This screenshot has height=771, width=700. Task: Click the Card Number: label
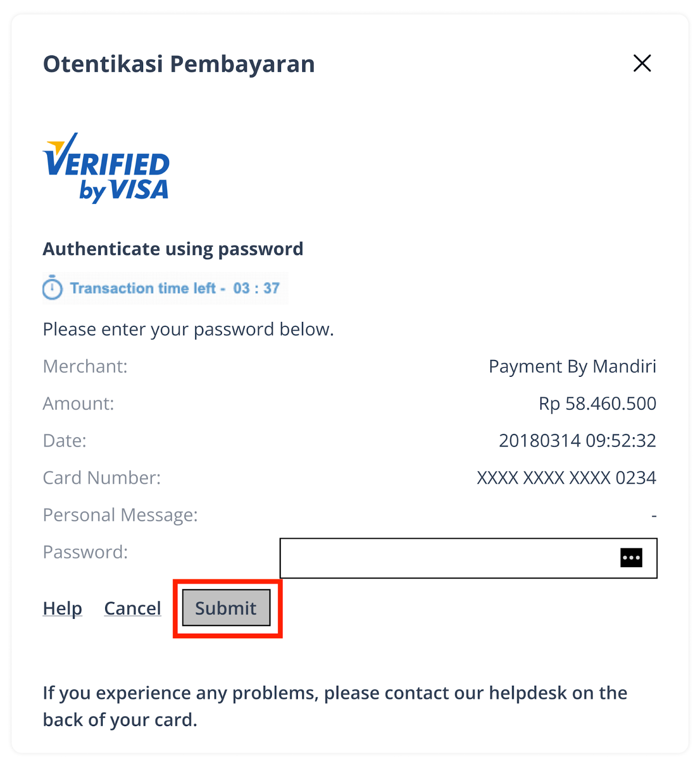coord(102,478)
